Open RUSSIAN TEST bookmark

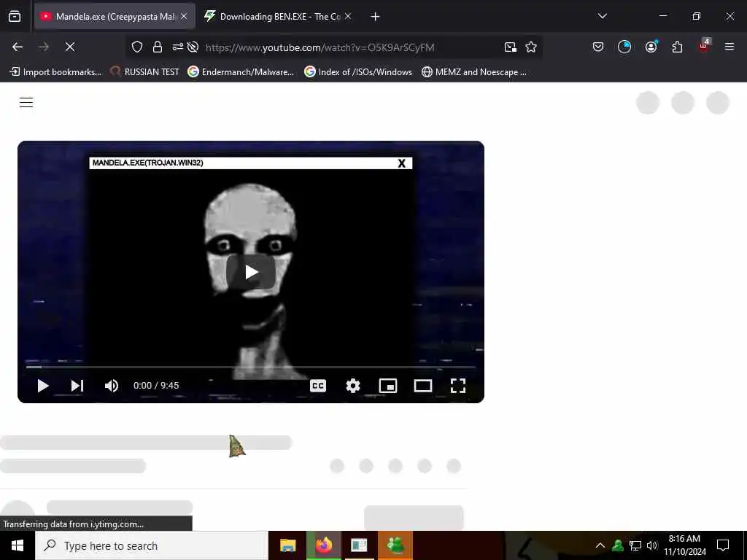click(145, 72)
